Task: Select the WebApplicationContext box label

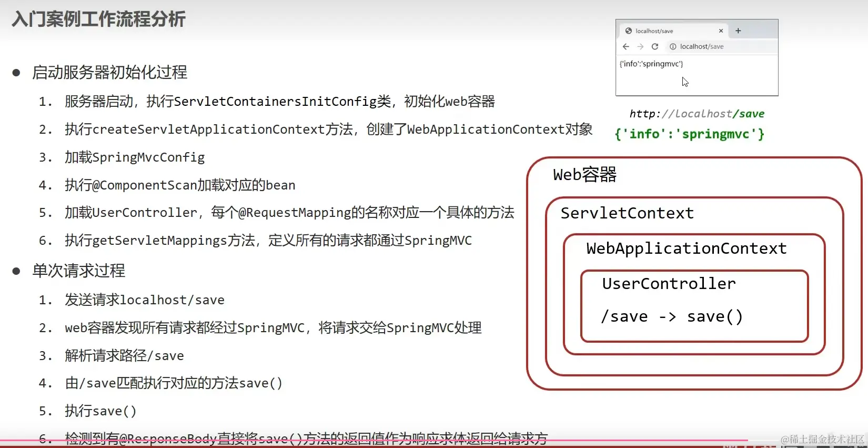Action: click(687, 248)
